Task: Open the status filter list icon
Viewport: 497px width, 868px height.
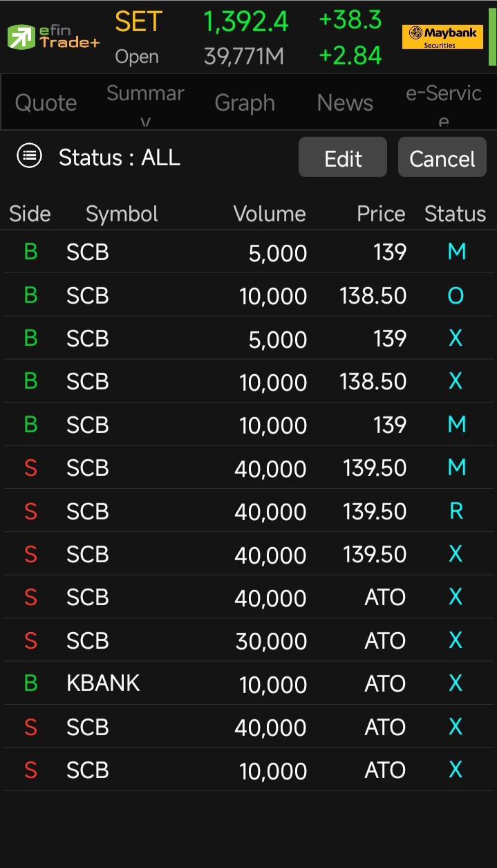Action: [x=29, y=156]
